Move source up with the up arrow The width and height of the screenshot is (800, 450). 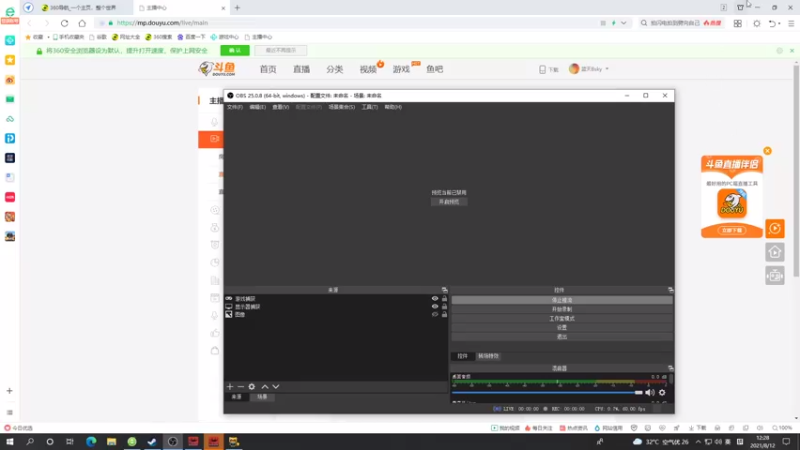coord(265,387)
